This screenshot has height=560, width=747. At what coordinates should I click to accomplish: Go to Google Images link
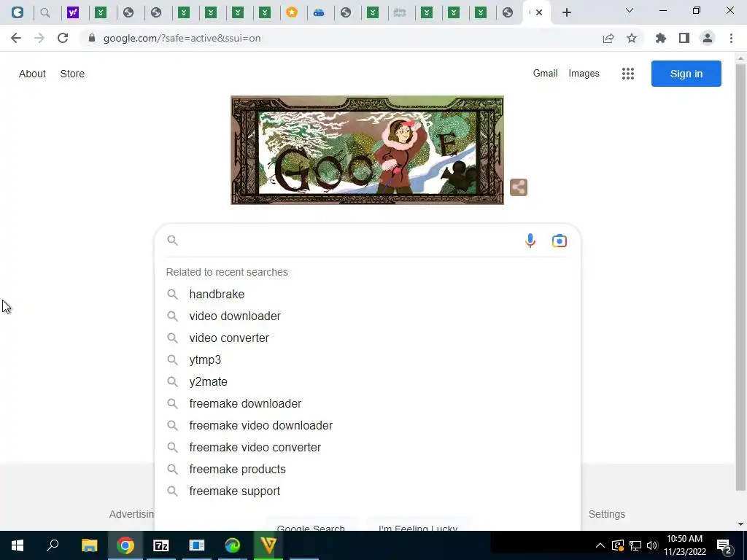584,74
